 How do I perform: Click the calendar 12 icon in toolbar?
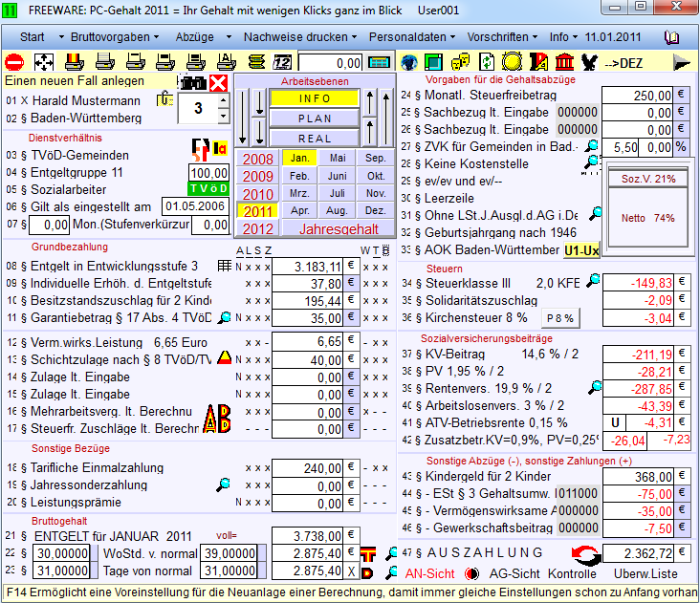(283, 62)
